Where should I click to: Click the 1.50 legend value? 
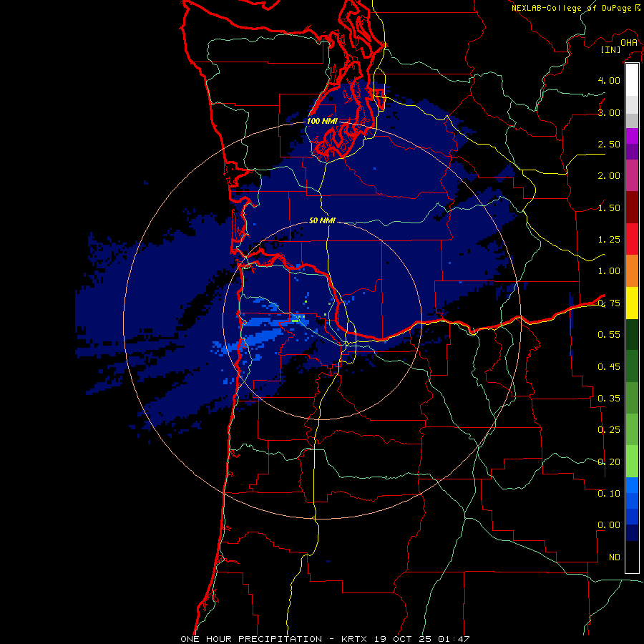609,208
